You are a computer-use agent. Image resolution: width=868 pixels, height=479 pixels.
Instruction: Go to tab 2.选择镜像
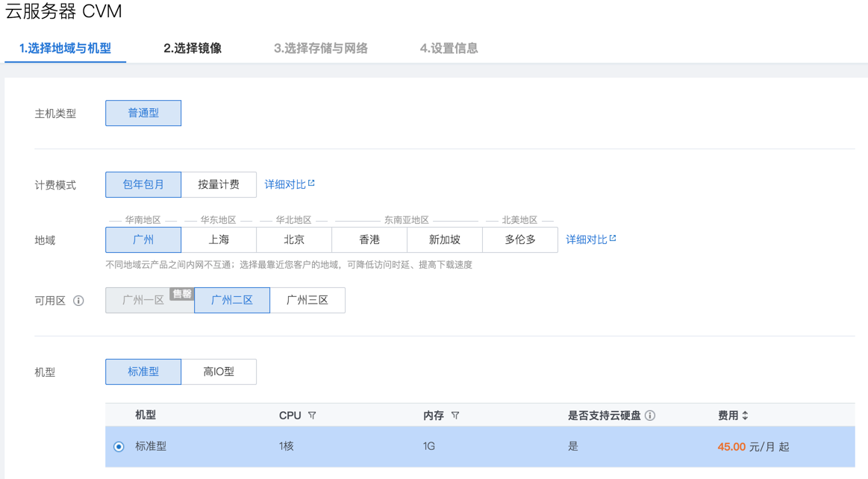[193, 48]
